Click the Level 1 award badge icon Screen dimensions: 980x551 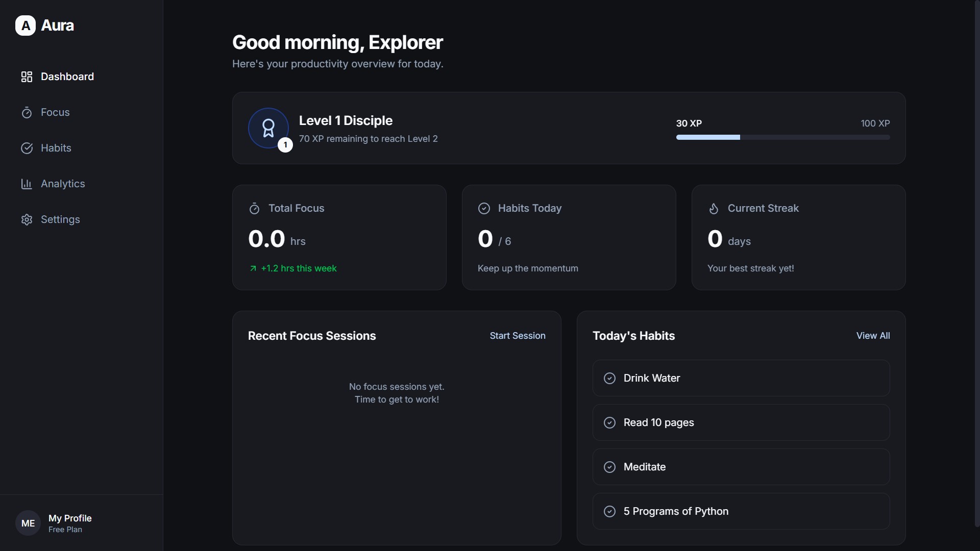268,128
